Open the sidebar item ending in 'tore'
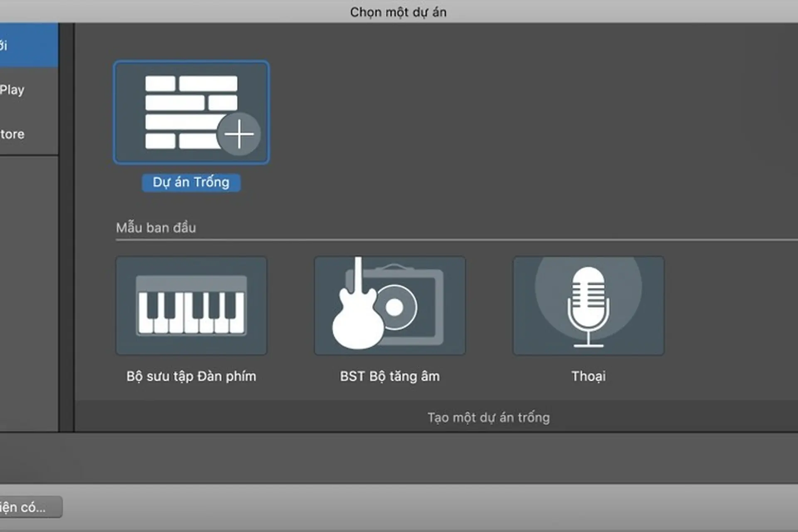Screen dimensions: 798x532 (x=29, y=134)
